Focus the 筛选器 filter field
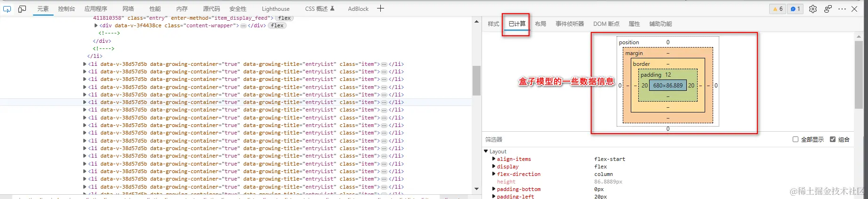 click(635, 139)
